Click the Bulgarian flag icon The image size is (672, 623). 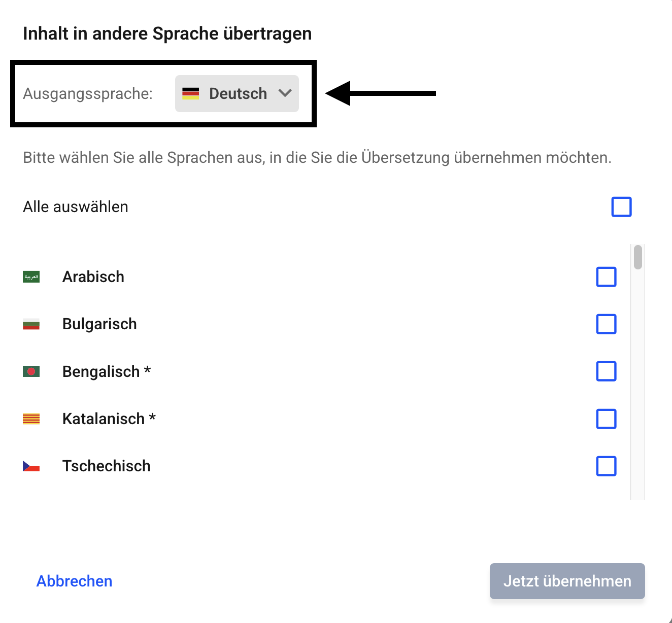[31, 324]
